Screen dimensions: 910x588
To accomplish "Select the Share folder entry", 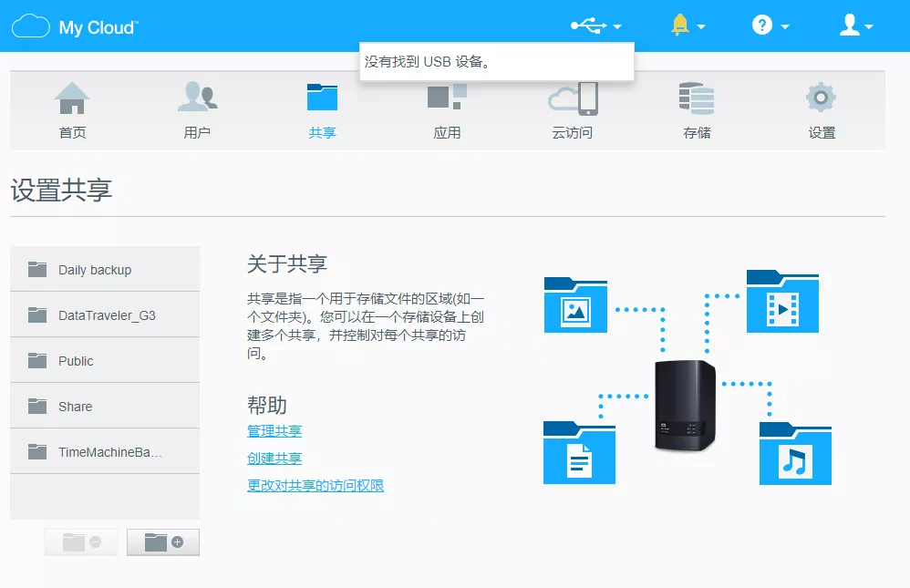I will coord(105,406).
